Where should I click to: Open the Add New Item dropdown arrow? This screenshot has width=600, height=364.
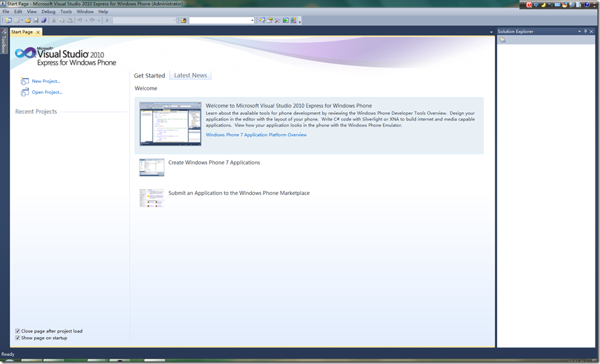click(22, 20)
